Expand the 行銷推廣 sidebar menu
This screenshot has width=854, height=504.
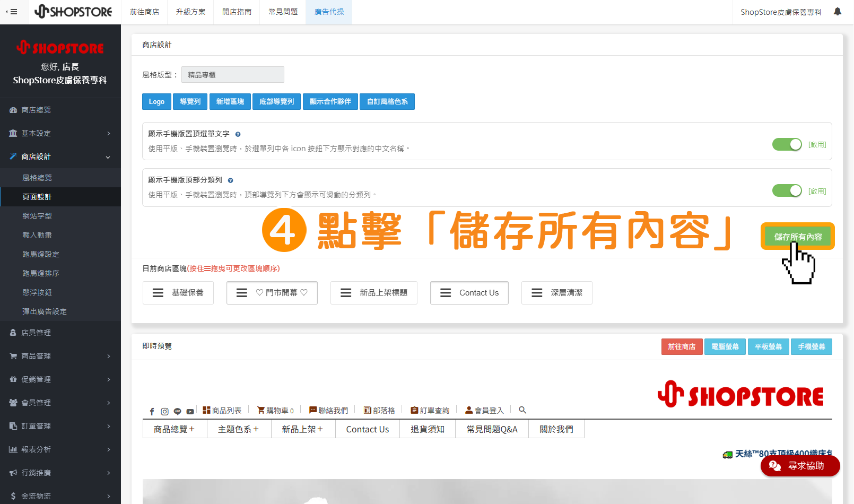pos(60,473)
